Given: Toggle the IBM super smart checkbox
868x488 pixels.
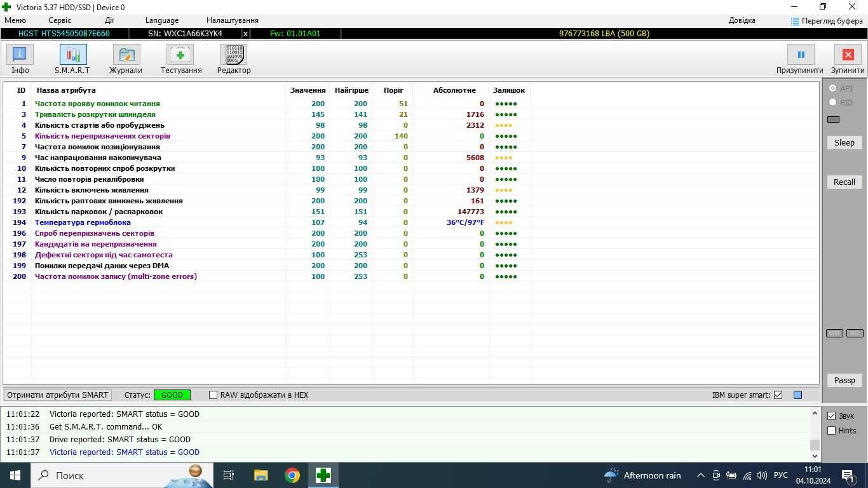Looking at the screenshot, I should 778,395.
